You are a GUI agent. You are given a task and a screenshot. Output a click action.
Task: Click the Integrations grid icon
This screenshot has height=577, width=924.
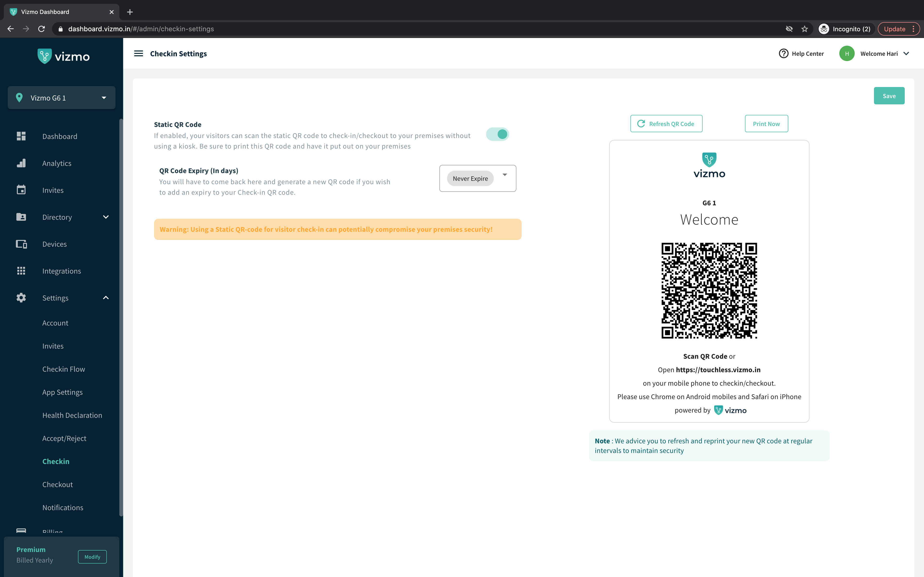click(21, 271)
